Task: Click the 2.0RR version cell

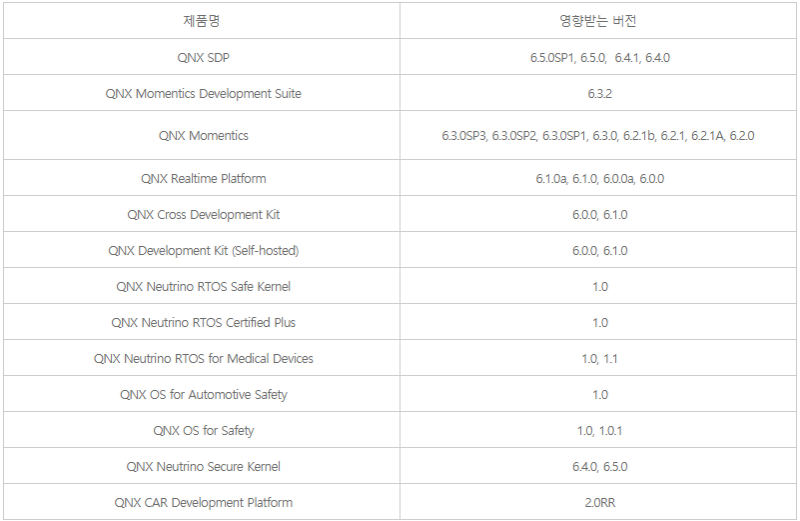Action: pyautogui.click(x=599, y=502)
